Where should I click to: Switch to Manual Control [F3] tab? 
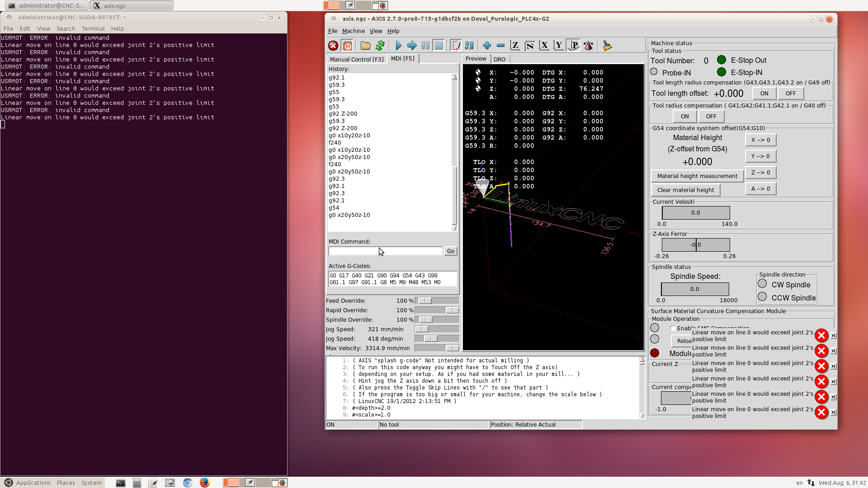point(356,59)
